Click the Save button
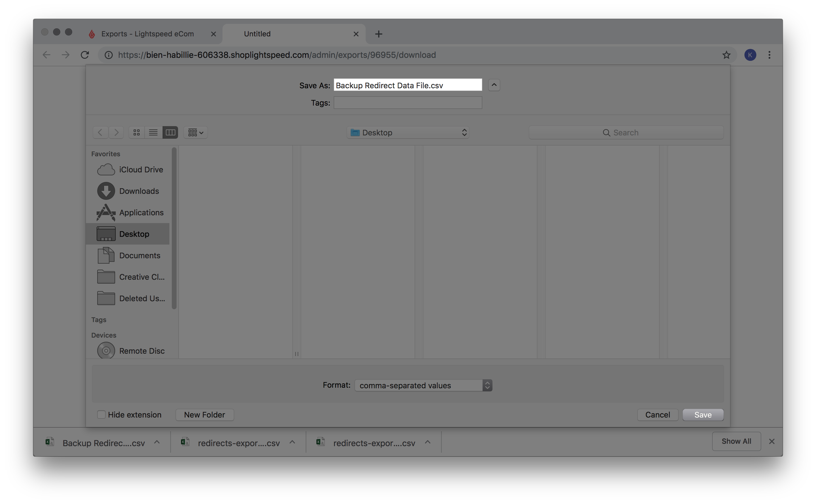This screenshot has width=816, height=504. click(x=703, y=414)
